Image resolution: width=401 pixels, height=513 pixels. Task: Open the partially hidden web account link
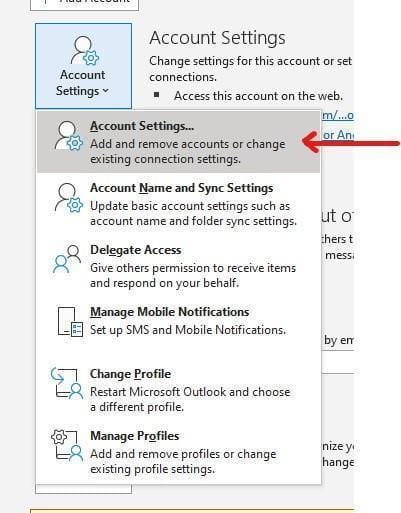pyautogui.click(x=337, y=115)
